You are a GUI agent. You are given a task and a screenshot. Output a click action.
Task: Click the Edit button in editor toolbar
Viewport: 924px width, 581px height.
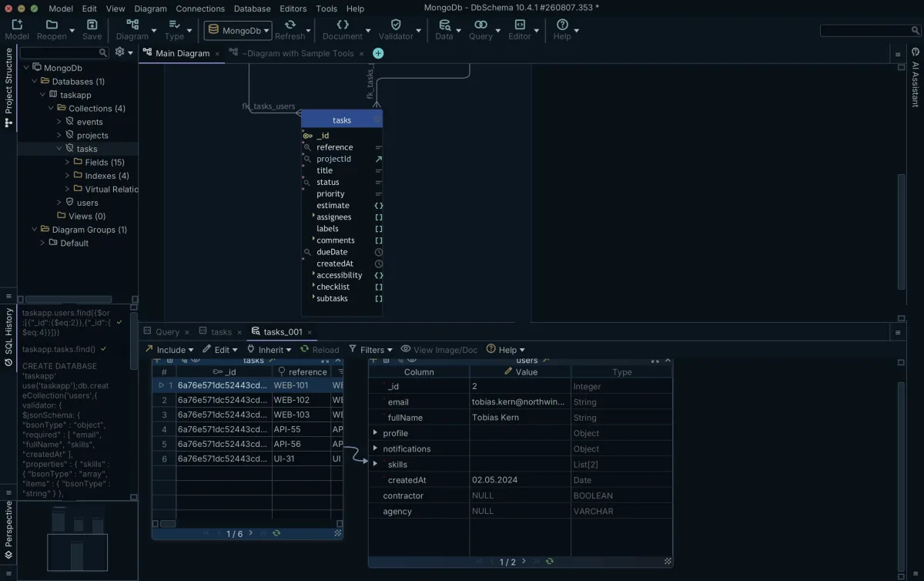(x=219, y=350)
